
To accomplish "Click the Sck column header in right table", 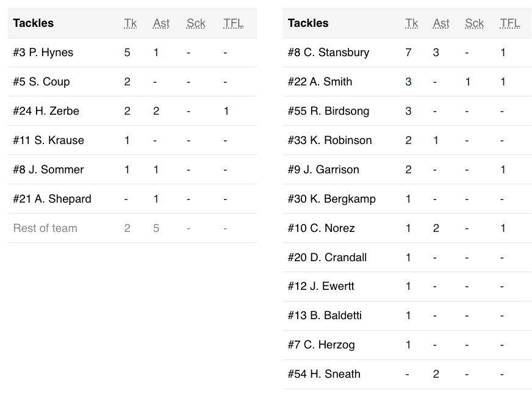I will coord(474,23).
